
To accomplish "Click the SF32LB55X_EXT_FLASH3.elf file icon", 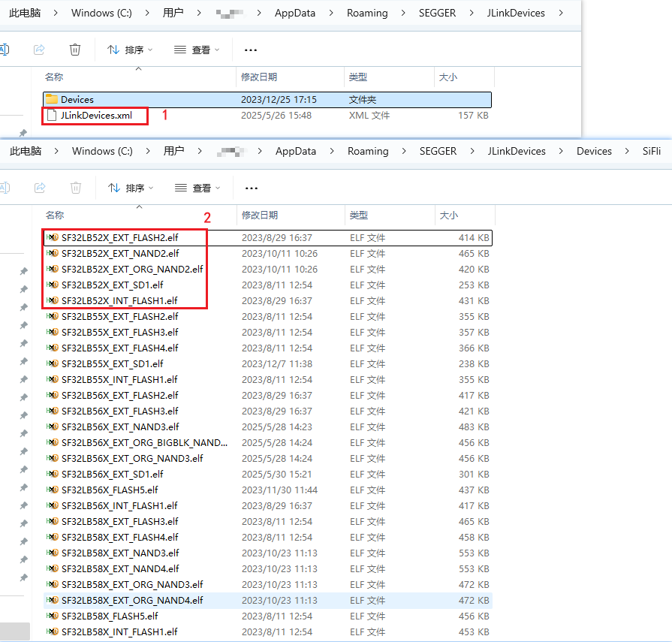I will tap(53, 332).
